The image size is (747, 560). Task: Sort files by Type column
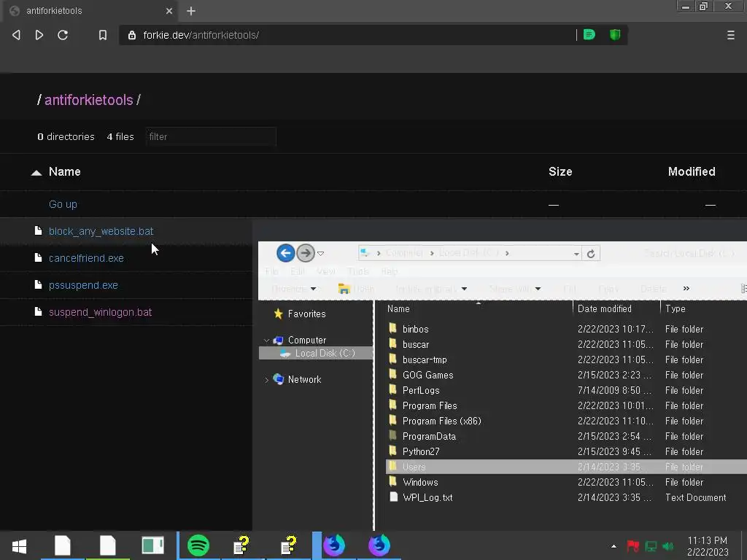(x=676, y=308)
